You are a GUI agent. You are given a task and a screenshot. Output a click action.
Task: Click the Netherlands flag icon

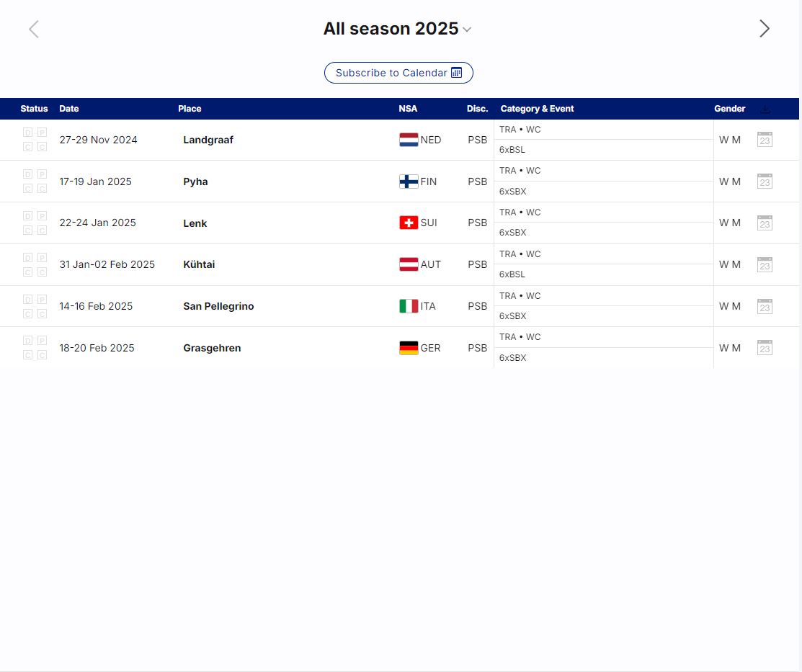(409, 140)
